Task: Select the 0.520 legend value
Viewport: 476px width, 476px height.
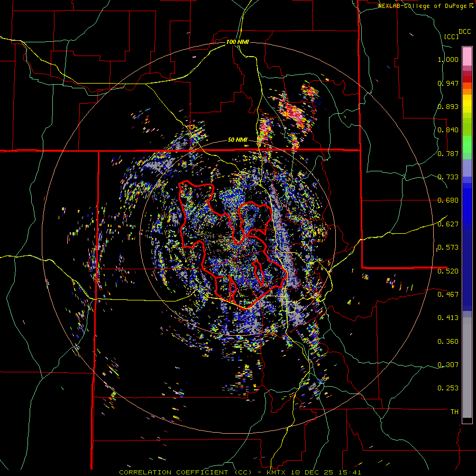Action: tap(448, 271)
